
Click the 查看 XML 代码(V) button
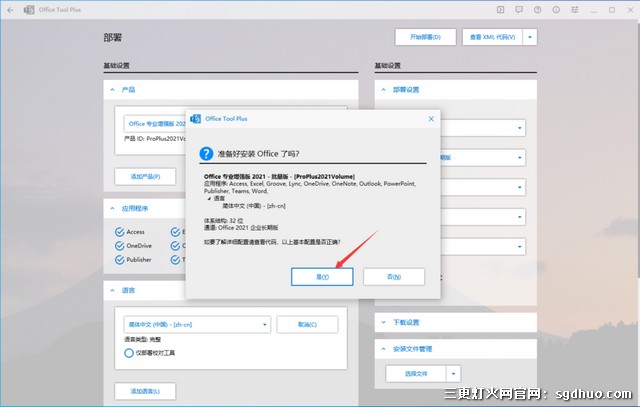[x=492, y=37]
